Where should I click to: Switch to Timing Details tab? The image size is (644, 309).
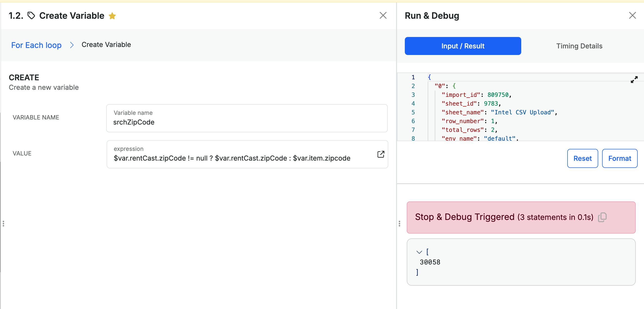pyautogui.click(x=579, y=46)
